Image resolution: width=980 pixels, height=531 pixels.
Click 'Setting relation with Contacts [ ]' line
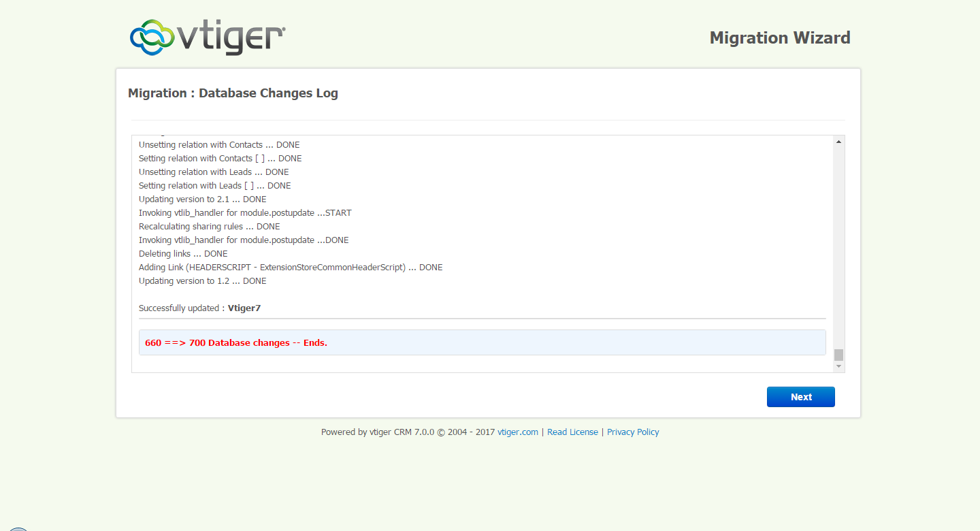point(220,159)
